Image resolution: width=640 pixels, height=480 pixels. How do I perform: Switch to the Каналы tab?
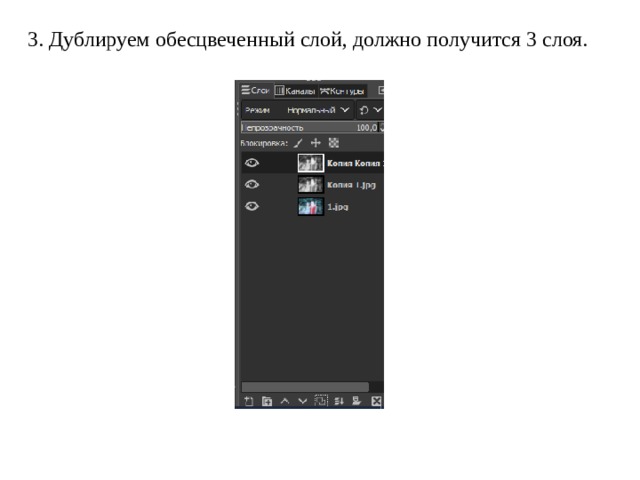(295, 91)
